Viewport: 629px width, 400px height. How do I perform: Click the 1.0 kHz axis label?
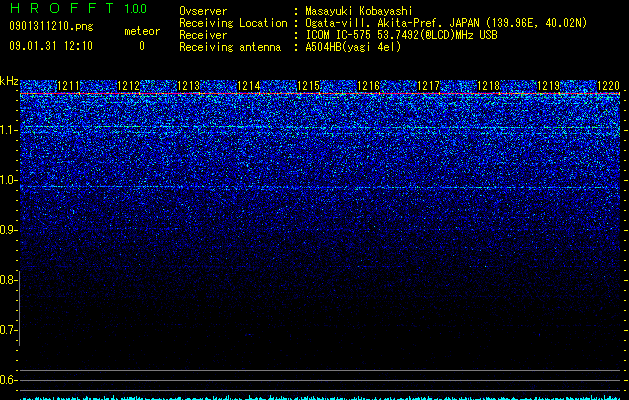click(x=9, y=180)
